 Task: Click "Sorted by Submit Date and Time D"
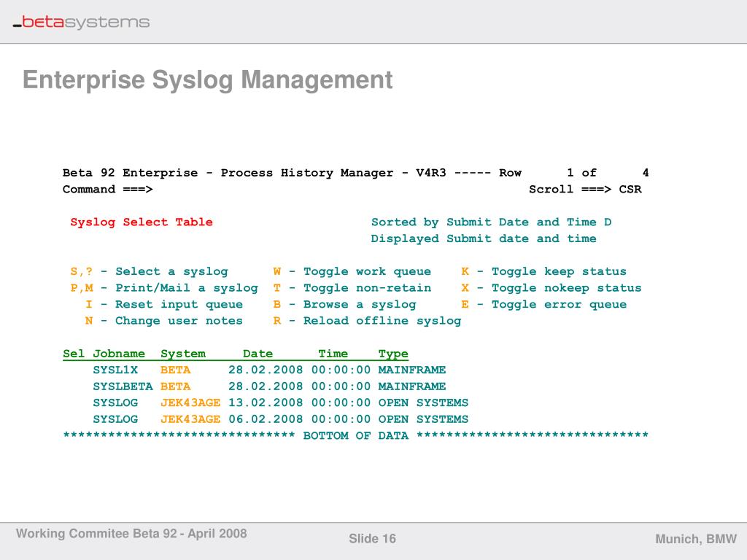(x=491, y=222)
